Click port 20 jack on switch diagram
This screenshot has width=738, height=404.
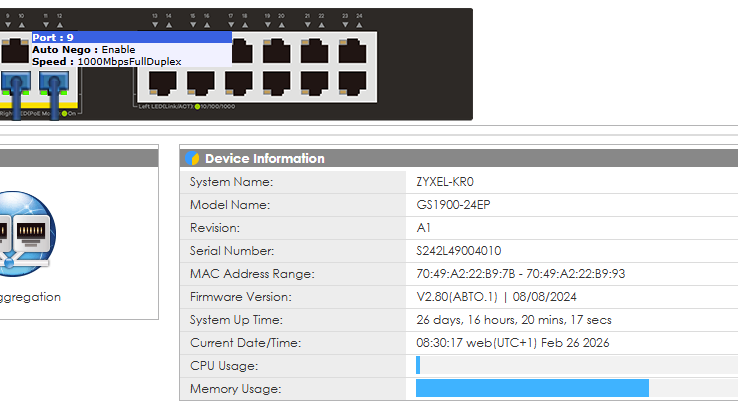click(x=277, y=83)
